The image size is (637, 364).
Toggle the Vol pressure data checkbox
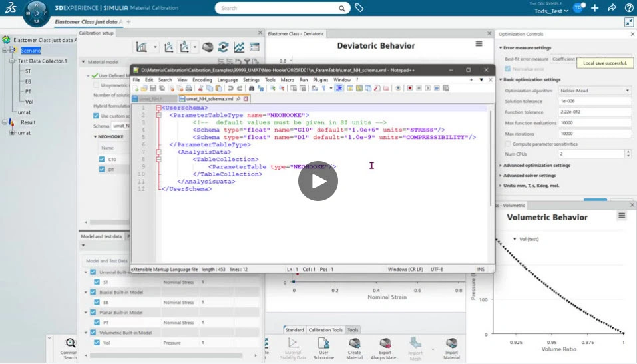[x=97, y=343]
